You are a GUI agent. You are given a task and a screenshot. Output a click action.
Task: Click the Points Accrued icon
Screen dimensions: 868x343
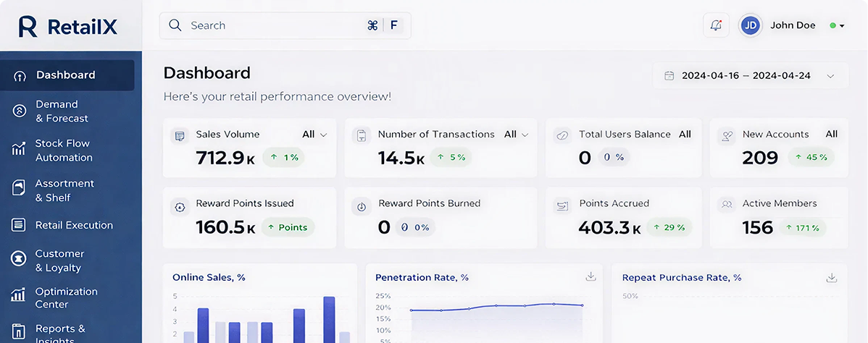(563, 207)
